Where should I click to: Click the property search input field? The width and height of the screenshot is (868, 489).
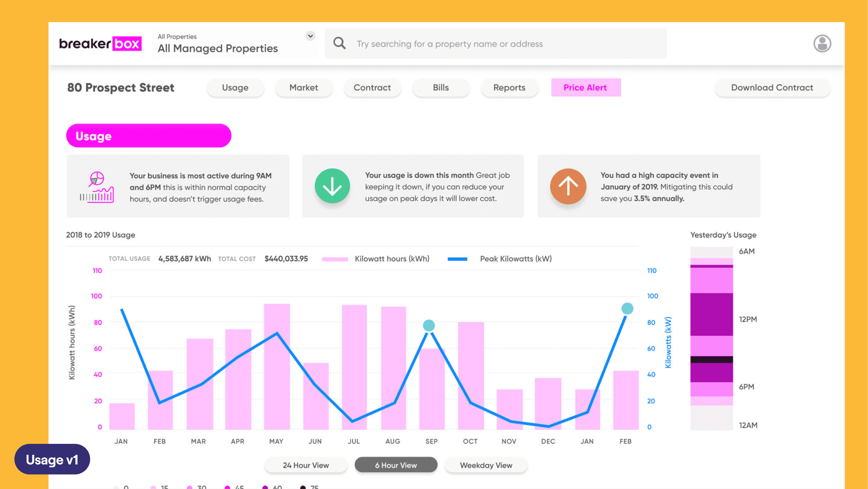tap(496, 44)
